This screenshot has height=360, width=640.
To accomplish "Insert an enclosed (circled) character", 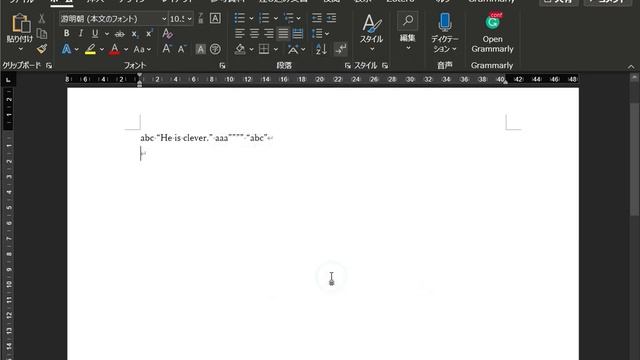I will point(215,49).
